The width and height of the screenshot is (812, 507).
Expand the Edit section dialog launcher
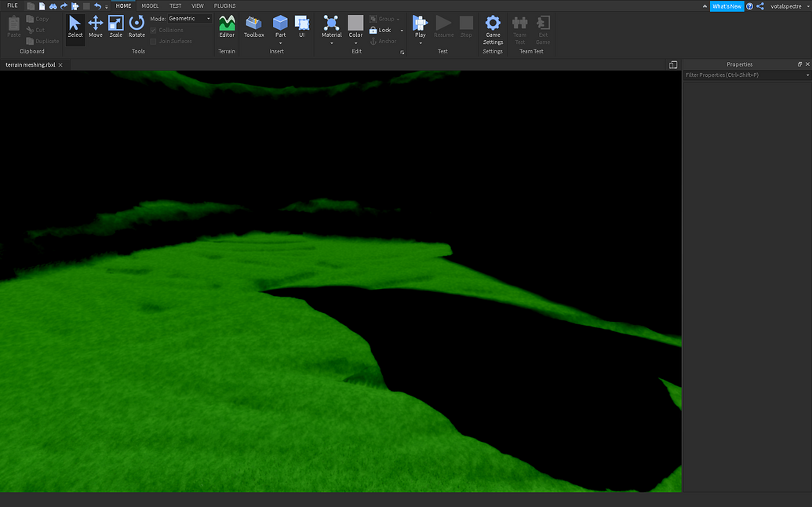coord(402,53)
